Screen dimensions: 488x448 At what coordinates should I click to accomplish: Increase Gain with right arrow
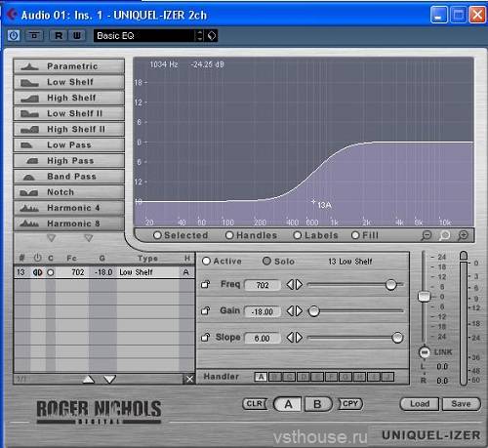point(299,311)
